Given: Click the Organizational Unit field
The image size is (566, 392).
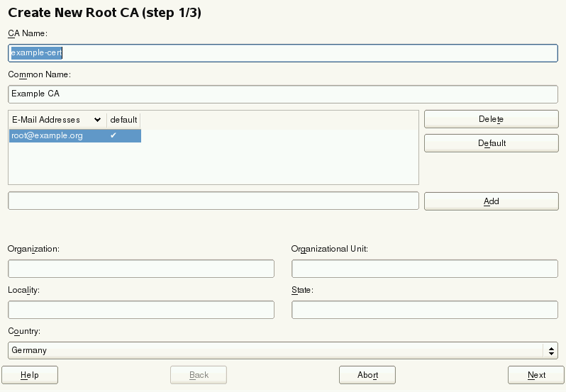Looking at the screenshot, I should click(424, 269).
